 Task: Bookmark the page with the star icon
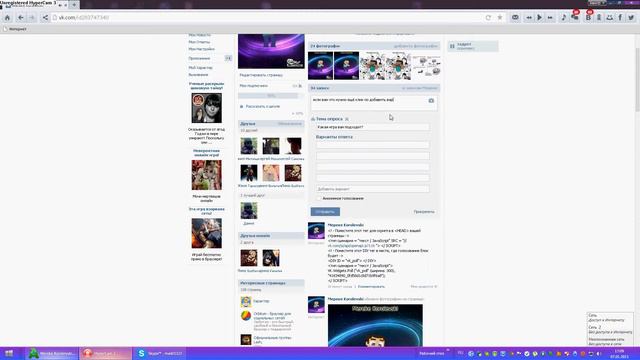tap(500, 18)
